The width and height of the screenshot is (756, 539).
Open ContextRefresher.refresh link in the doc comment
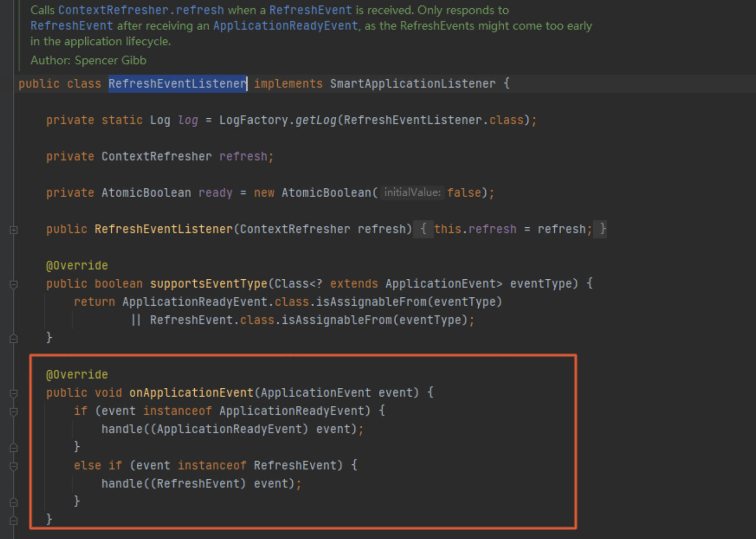[x=141, y=10]
